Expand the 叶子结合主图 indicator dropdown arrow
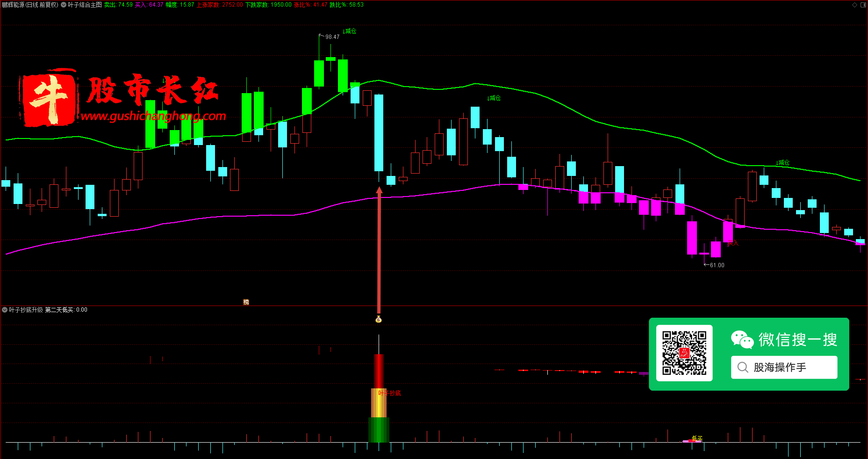868x459 pixels. pyautogui.click(x=64, y=5)
